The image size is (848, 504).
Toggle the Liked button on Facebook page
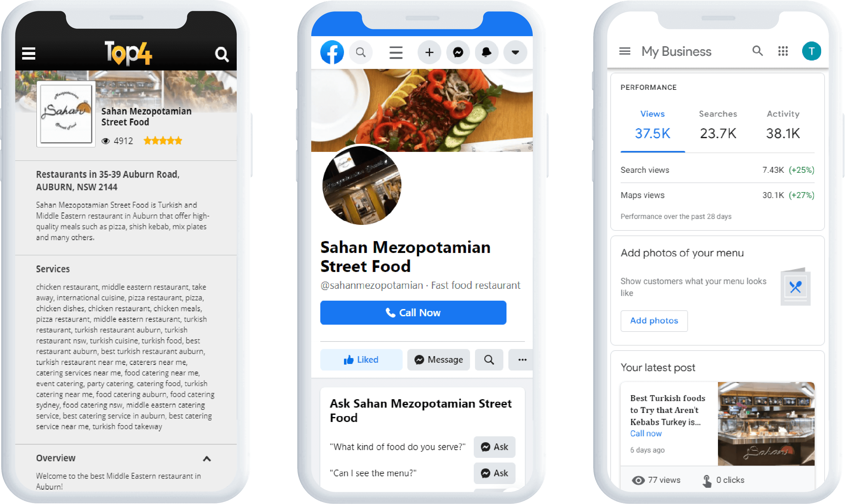[x=361, y=359]
